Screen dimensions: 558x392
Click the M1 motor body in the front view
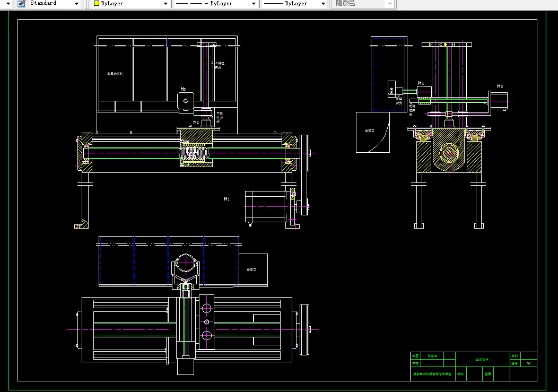(264, 206)
